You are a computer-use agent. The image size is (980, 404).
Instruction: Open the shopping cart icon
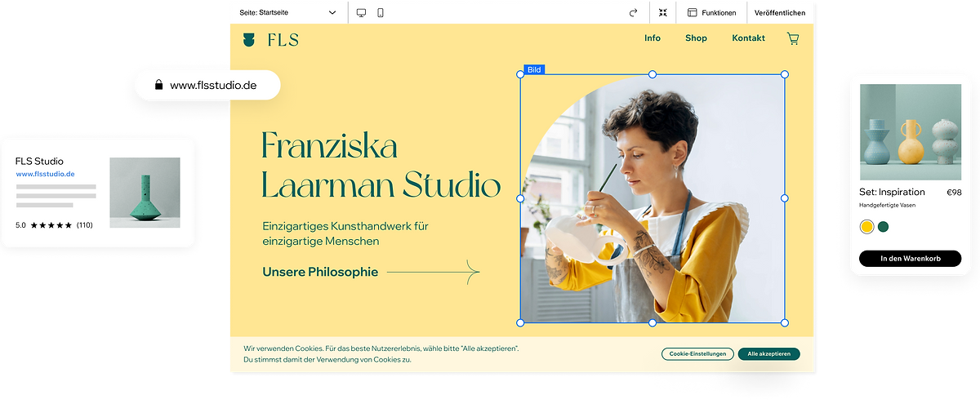click(793, 38)
